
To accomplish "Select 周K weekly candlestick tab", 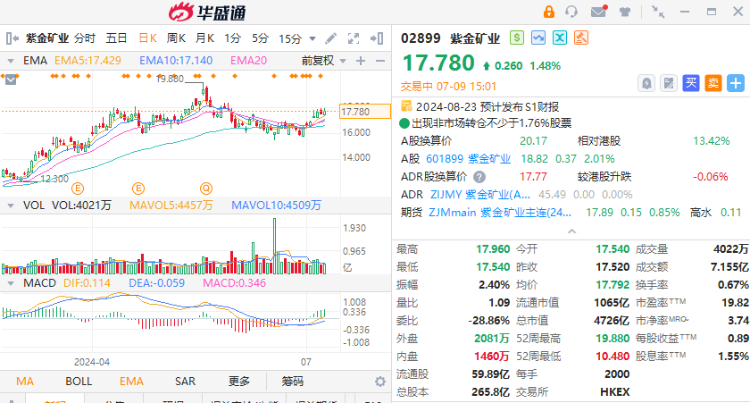I will pyautogui.click(x=176, y=38).
